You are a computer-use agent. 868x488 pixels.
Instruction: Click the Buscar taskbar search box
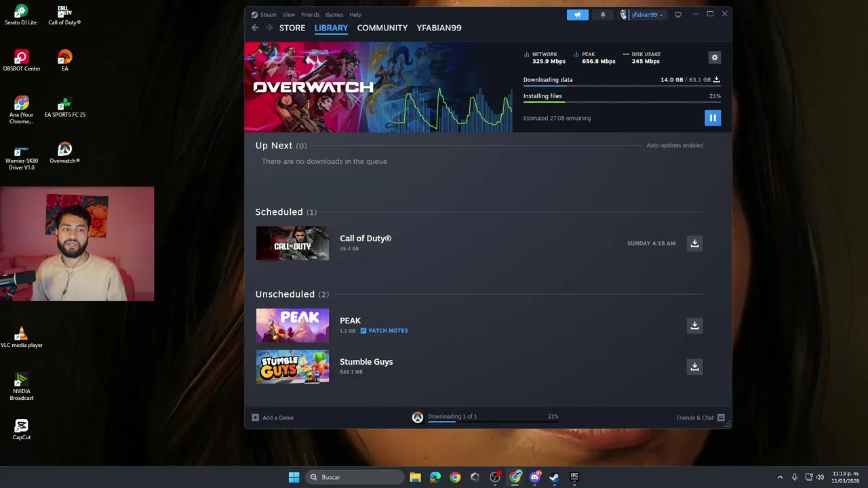355,477
